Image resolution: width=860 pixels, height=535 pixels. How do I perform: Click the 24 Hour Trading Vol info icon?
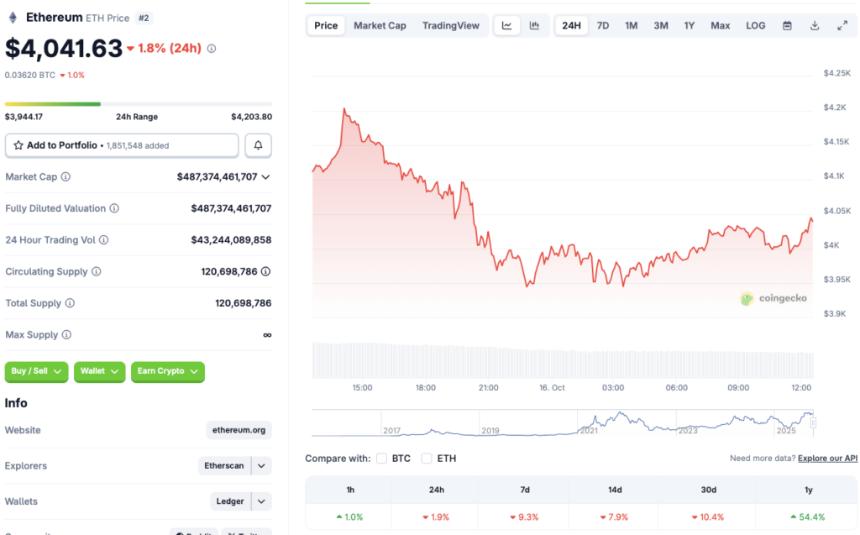point(104,240)
